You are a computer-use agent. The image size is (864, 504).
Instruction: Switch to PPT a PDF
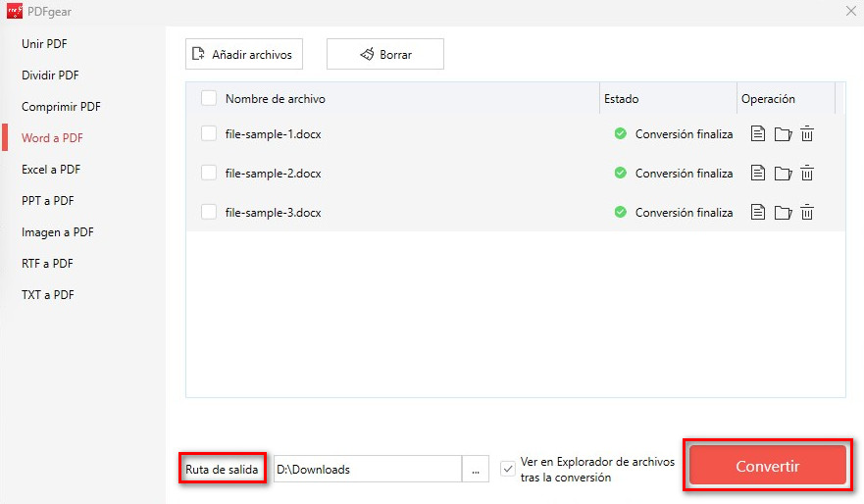coord(48,200)
